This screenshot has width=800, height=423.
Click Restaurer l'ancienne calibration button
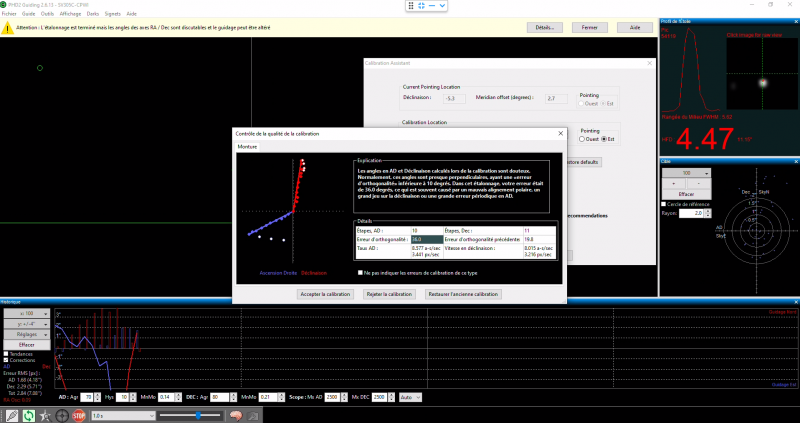(x=463, y=294)
